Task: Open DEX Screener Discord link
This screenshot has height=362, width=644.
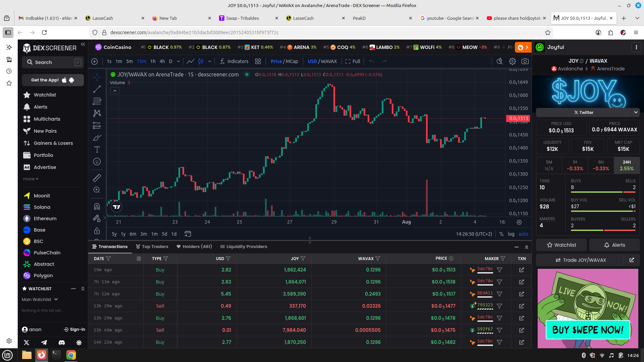Action: [x=62, y=343]
